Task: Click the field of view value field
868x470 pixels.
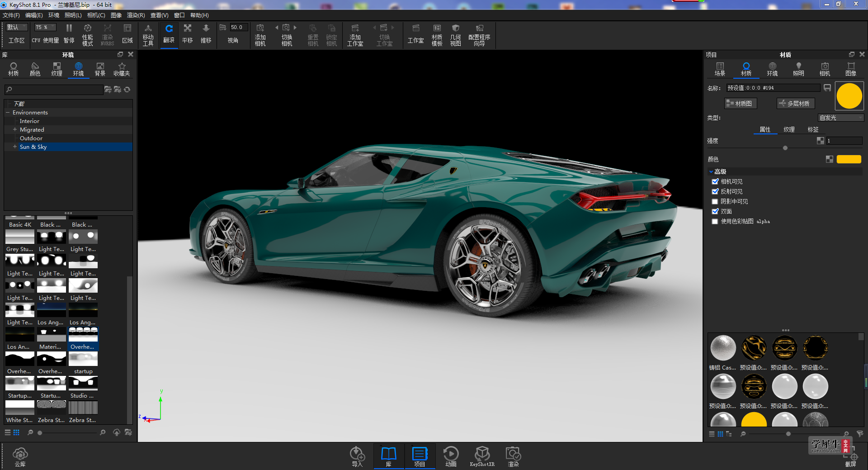Action: click(239, 27)
